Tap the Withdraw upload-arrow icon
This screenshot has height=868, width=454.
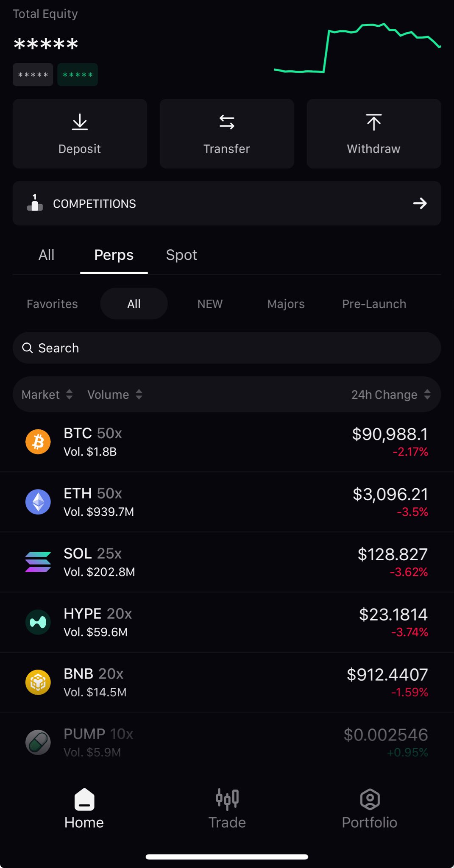click(373, 122)
